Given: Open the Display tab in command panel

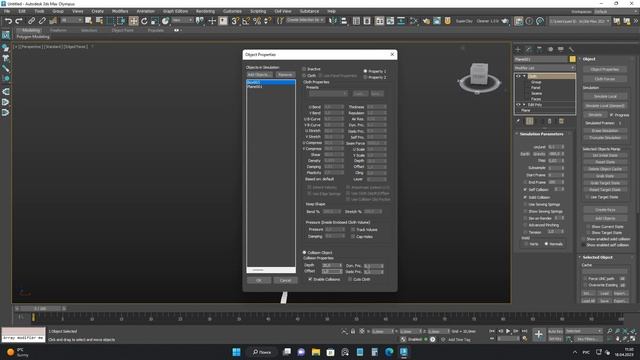Looking at the screenshot, I should [x=561, y=49].
